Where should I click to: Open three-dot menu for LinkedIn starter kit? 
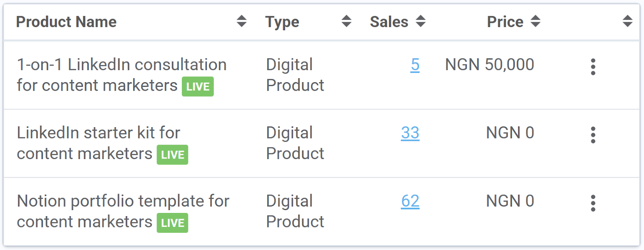coord(593,135)
